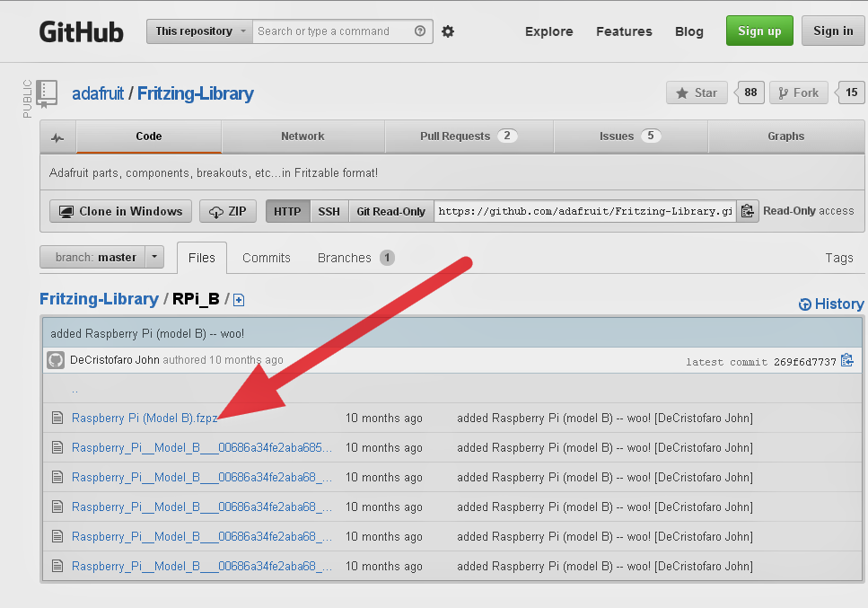Select the Files tab
868x608 pixels.
coord(201,258)
